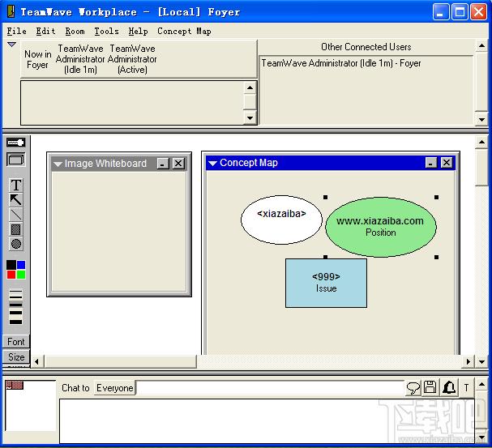
Task: Open the File menu
Action: [x=17, y=31]
